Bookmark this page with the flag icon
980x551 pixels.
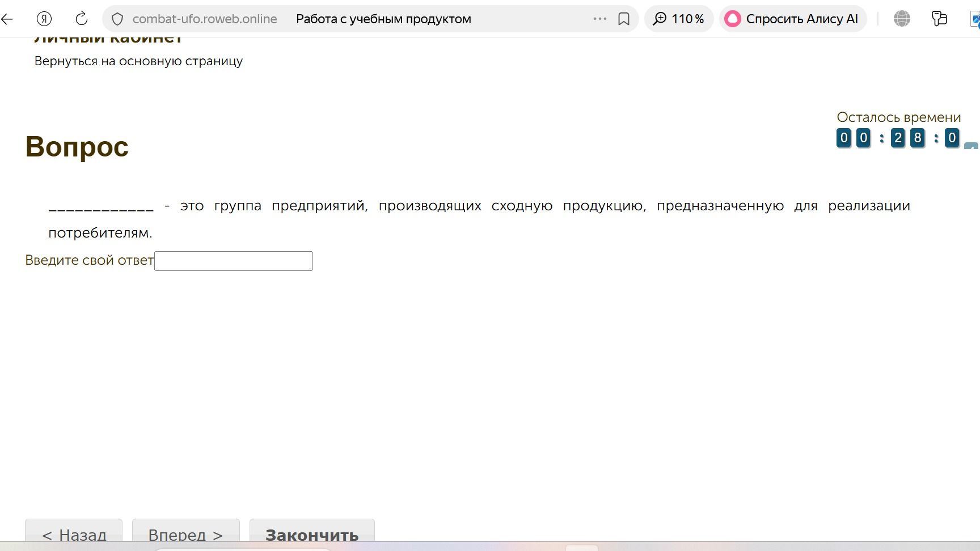(624, 19)
